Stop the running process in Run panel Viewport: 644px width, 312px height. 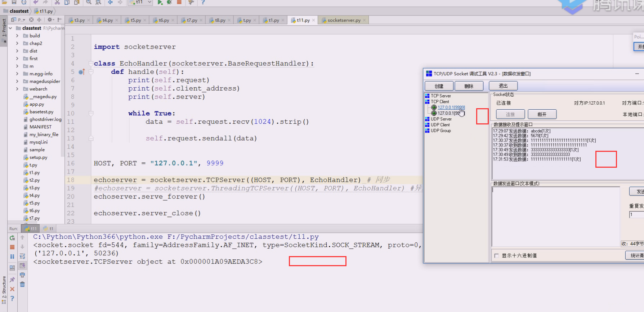pos(12,247)
